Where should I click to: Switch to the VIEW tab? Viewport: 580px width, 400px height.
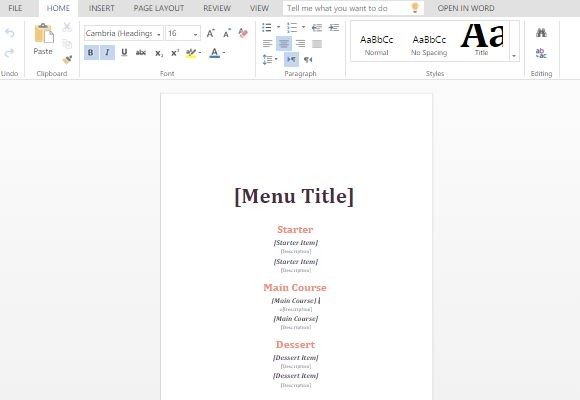(259, 8)
